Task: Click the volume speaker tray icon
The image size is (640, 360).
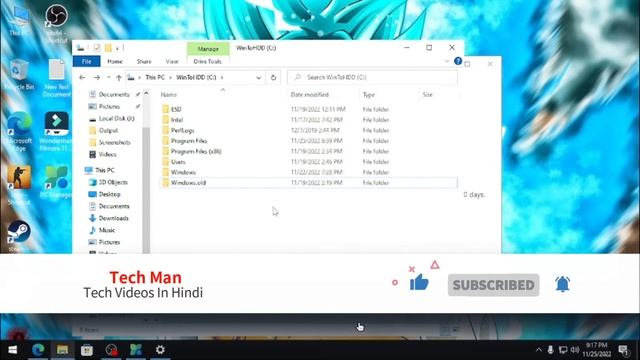Action: tap(575, 350)
